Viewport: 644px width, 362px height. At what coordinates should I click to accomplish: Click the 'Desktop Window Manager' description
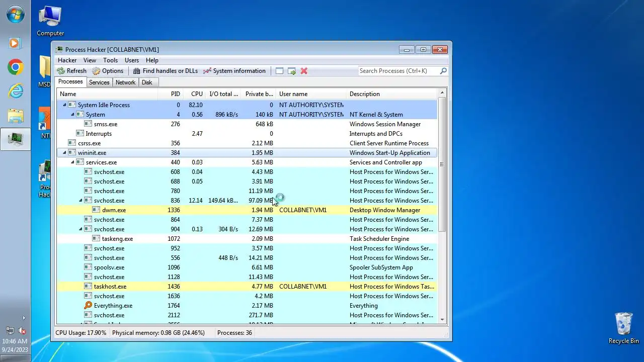(x=385, y=210)
